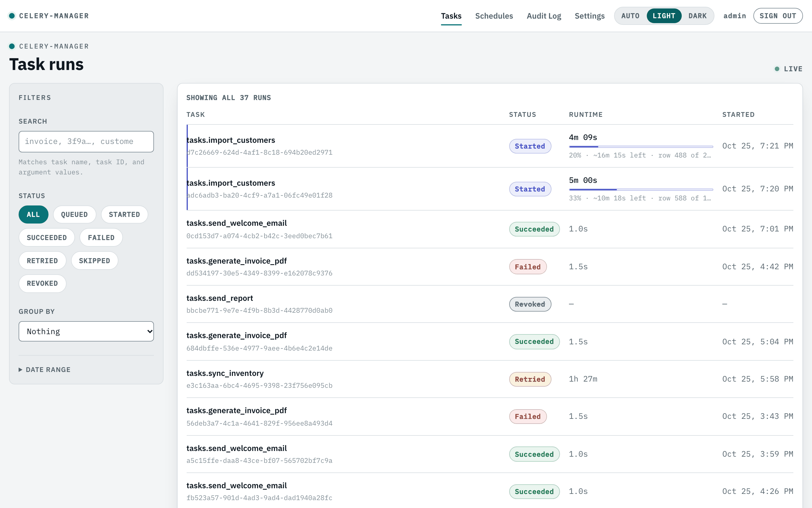
Task: Filter runs by Succeeded status
Action: tap(47, 238)
